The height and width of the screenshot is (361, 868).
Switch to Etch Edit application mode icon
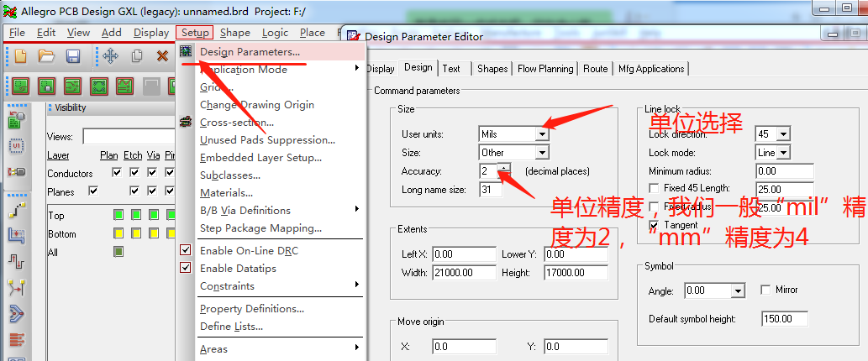point(72,86)
